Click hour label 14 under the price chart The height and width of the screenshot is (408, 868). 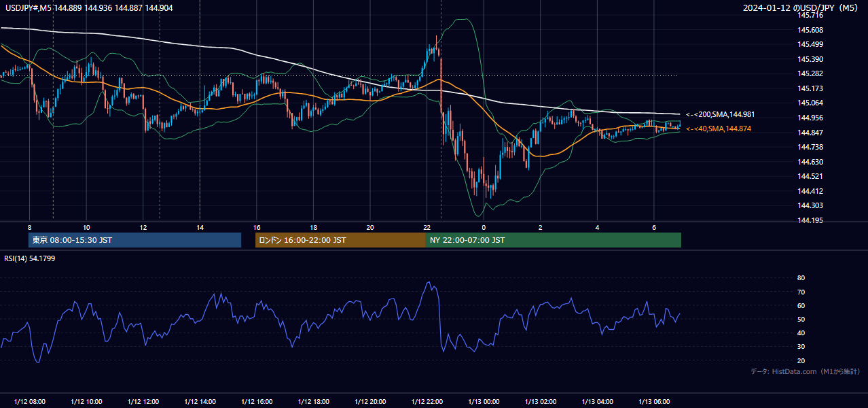click(x=200, y=227)
